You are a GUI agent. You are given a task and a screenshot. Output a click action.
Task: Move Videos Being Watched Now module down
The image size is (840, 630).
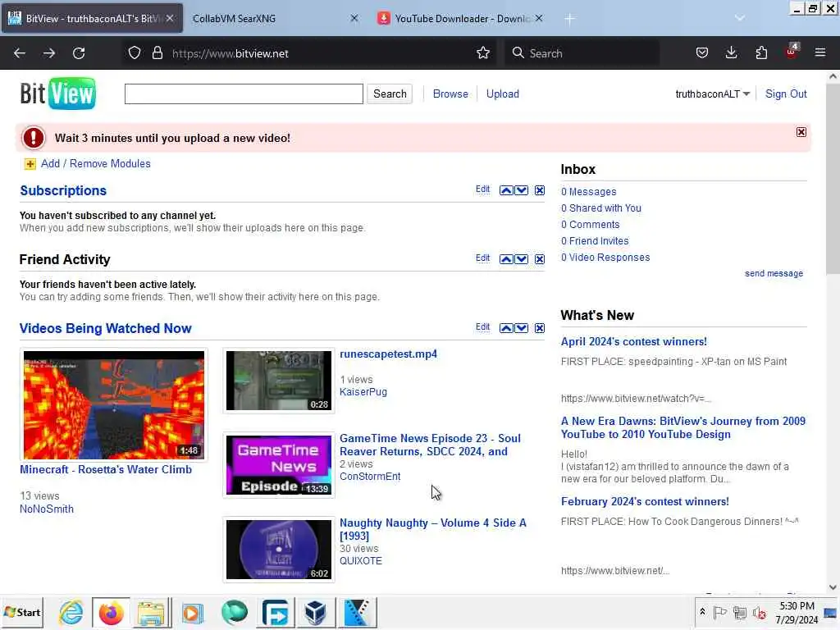pos(521,328)
